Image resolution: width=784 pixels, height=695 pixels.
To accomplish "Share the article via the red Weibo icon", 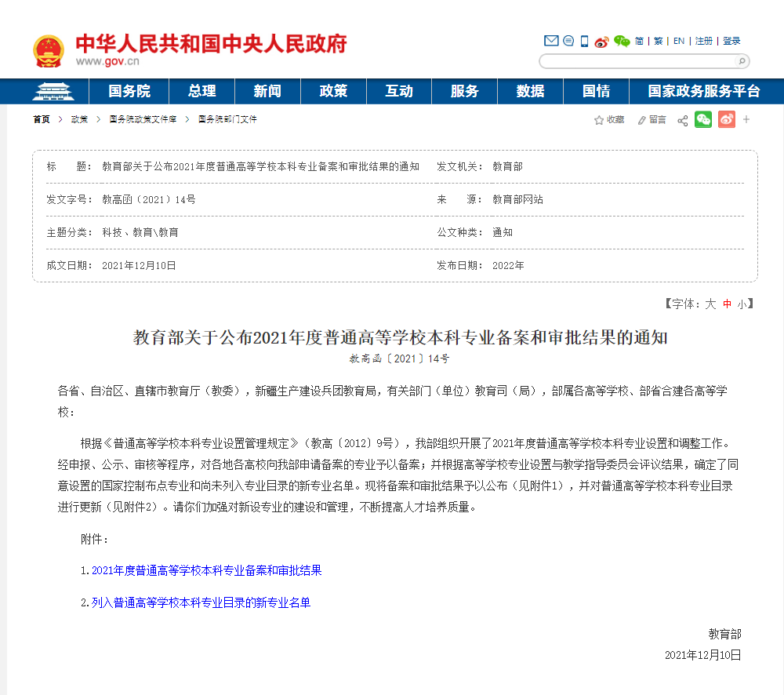I will point(726,119).
